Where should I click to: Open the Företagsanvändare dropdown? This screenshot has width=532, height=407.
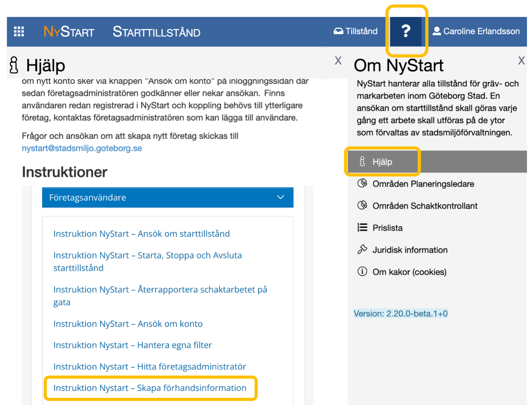click(168, 198)
